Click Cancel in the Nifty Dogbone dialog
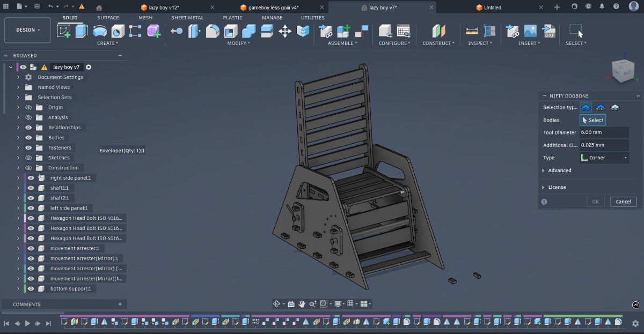The height and width of the screenshot is (334, 644). pos(623,202)
